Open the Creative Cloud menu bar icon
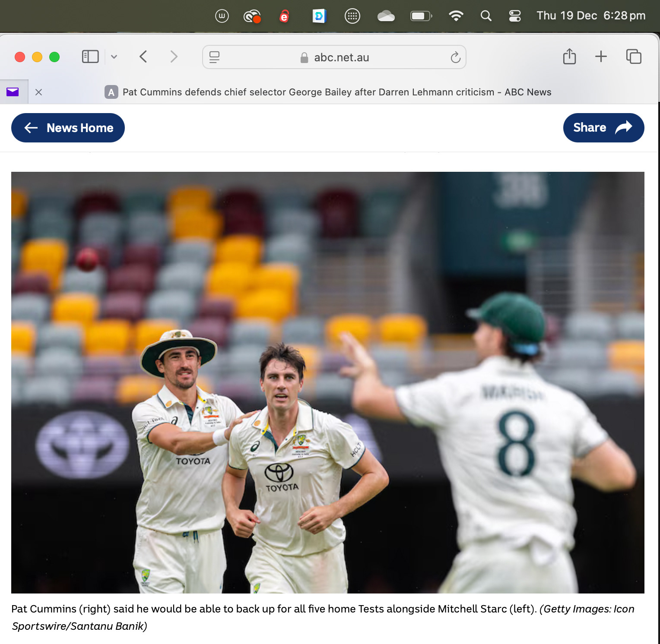Image resolution: width=660 pixels, height=644 pixels. [x=252, y=16]
